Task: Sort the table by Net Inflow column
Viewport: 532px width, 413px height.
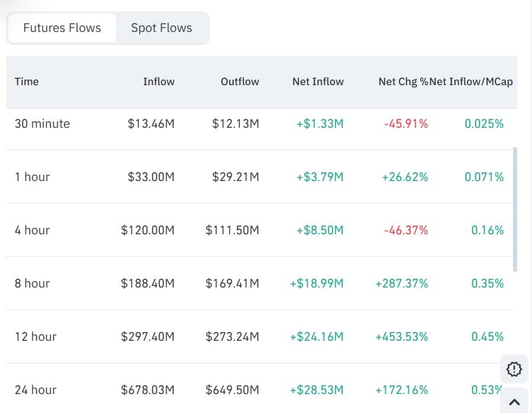Action: pyautogui.click(x=318, y=82)
